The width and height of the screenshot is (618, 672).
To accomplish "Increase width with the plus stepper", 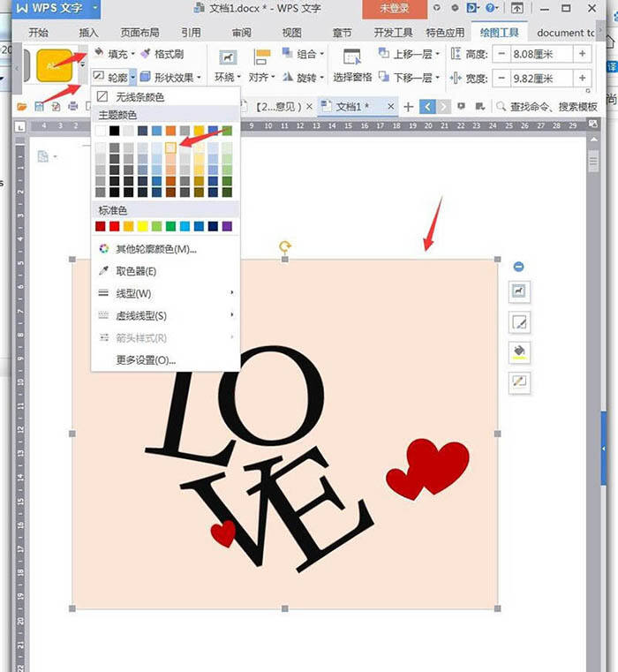I will pos(584,78).
